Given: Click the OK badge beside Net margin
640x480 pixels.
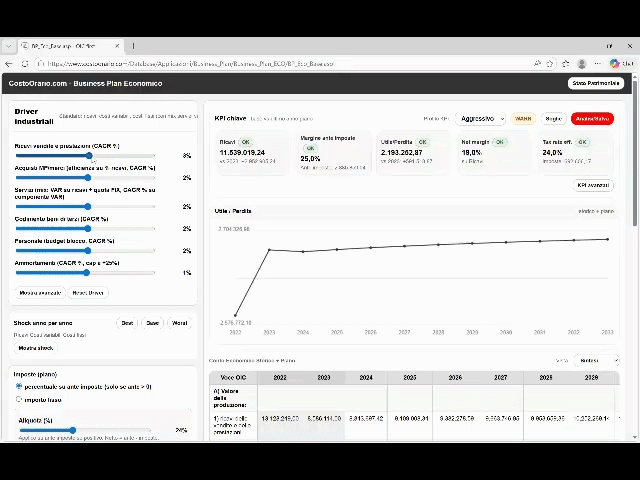Looking at the screenshot, I should click(x=500, y=142).
